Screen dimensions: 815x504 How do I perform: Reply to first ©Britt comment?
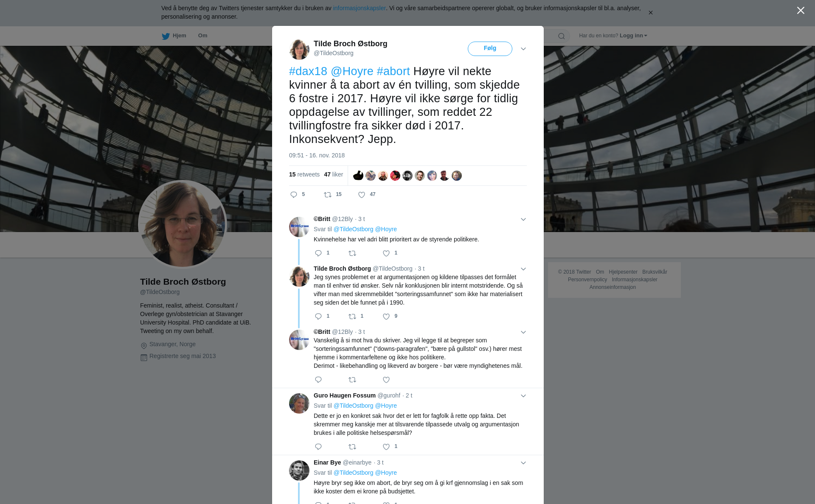318,253
